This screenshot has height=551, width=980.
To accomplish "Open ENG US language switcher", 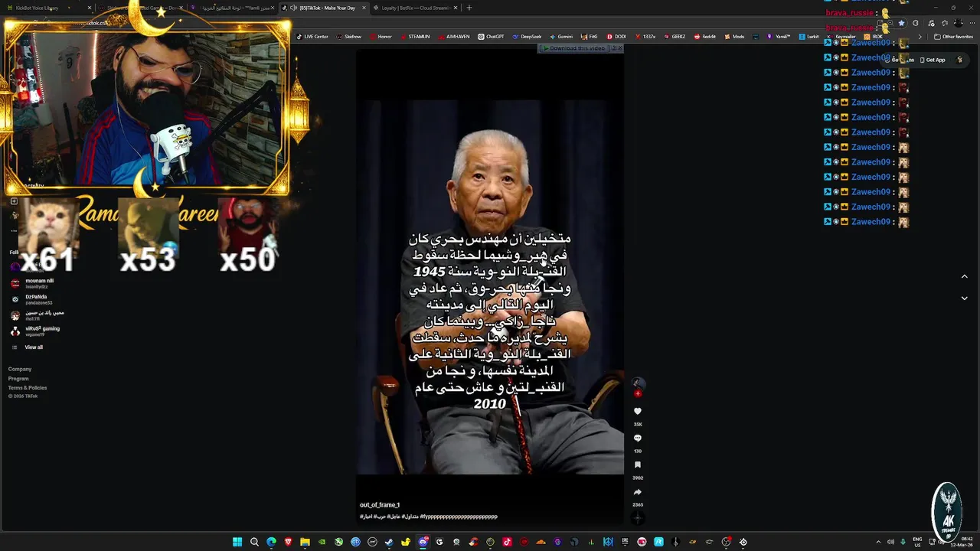I will [917, 542].
